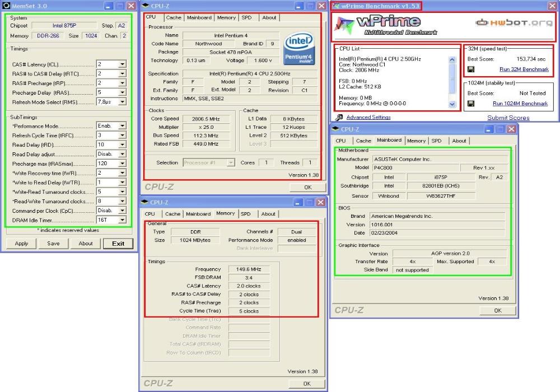Open the CAS# Latency (tCL) dropdown
The width and height of the screenshot is (560, 392).
[x=122, y=64]
